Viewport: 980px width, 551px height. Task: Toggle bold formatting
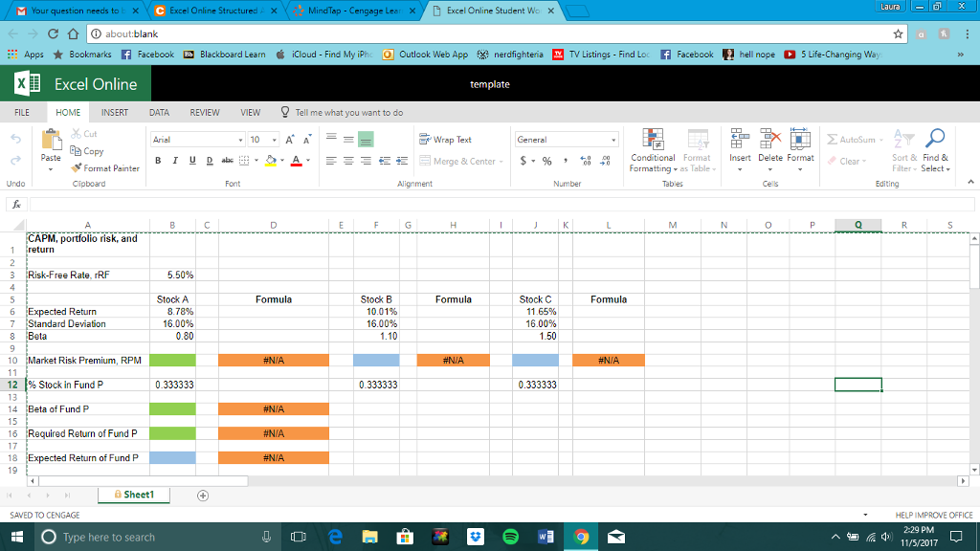[x=158, y=160]
